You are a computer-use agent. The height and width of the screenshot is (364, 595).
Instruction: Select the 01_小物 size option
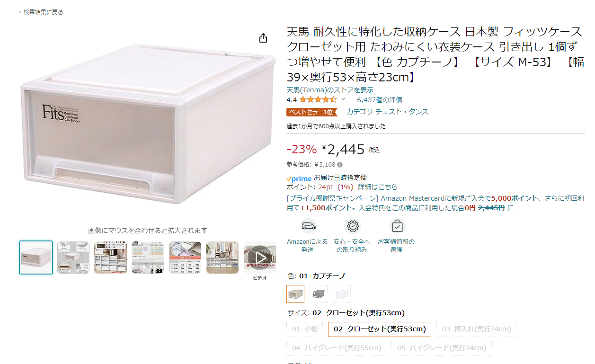(305, 329)
